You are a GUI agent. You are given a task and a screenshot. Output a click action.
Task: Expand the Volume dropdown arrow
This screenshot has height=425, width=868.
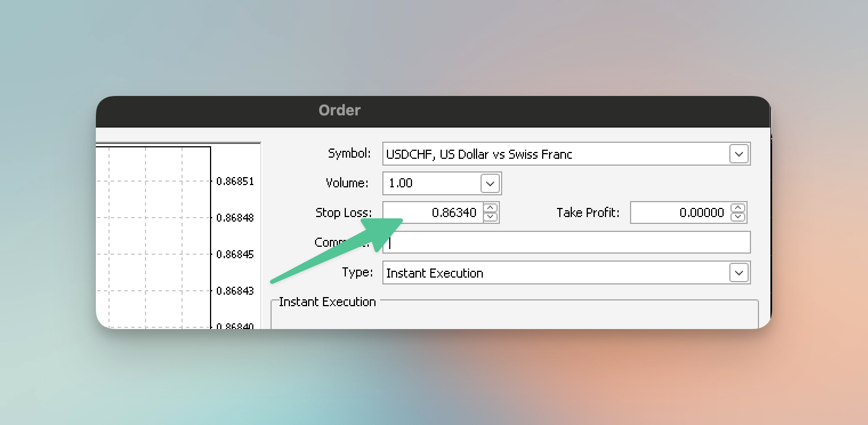[490, 183]
